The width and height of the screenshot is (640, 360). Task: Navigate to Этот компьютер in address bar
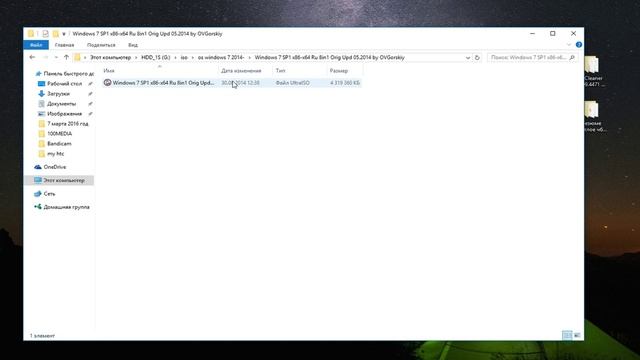(111, 58)
